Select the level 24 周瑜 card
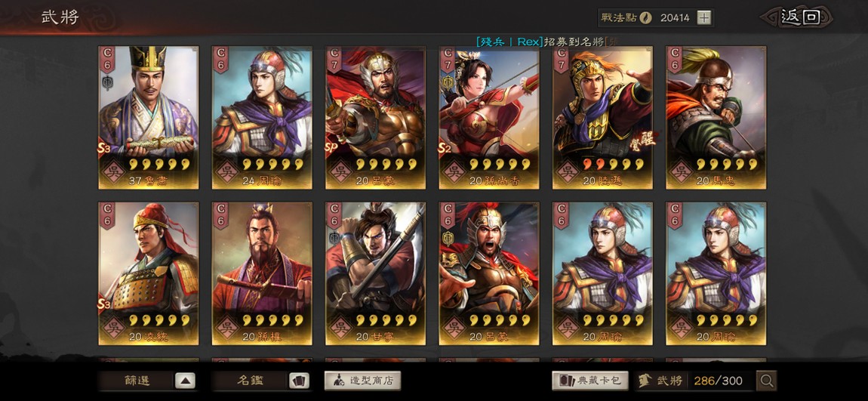 (262, 117)
